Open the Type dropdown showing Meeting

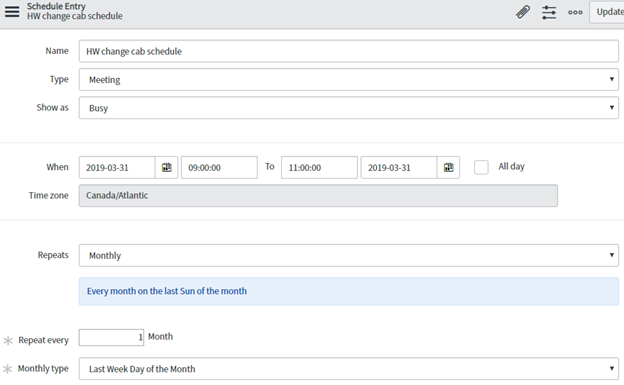pyautogui.click(x=349, y=80)
